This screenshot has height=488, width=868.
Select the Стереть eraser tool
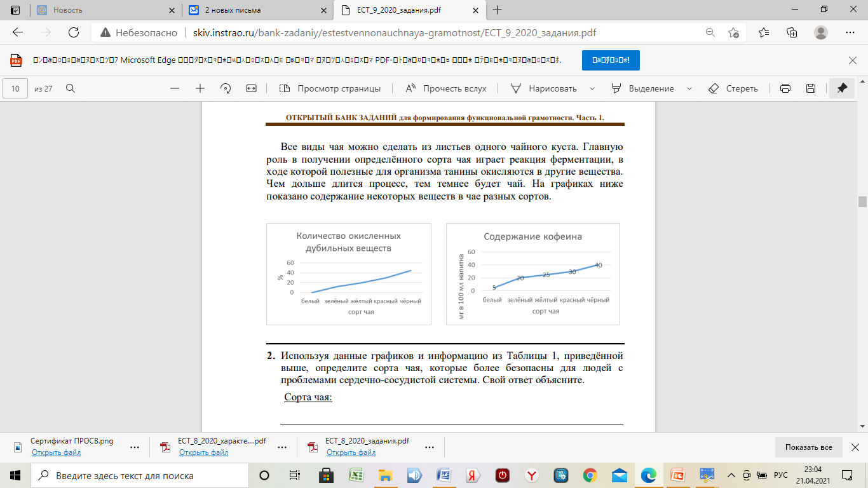(x=733, y=88)
